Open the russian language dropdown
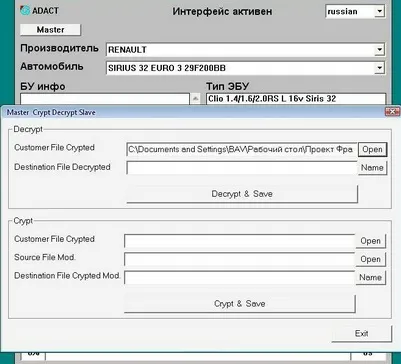Viewport: 401px width, 364px height. [x=379, y=12]
